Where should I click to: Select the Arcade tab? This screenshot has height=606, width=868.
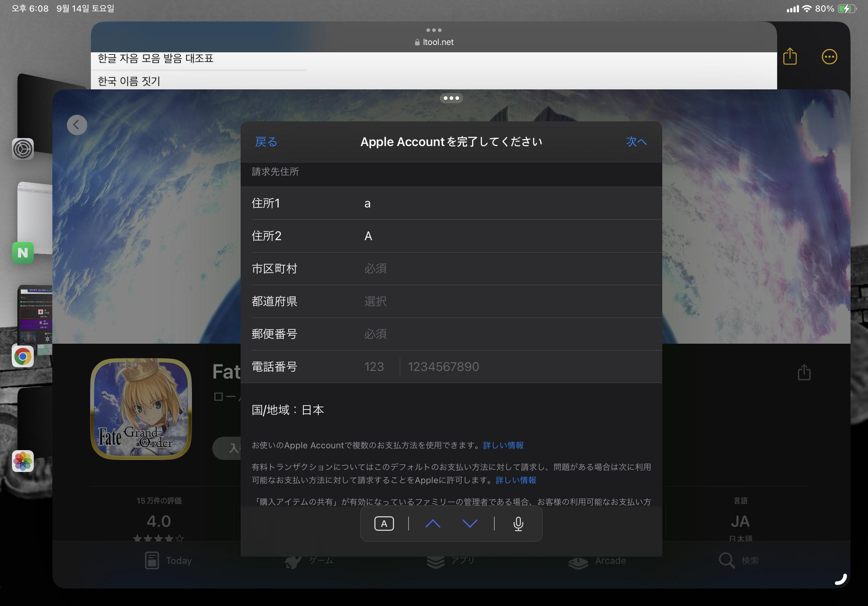pos(597,561)
